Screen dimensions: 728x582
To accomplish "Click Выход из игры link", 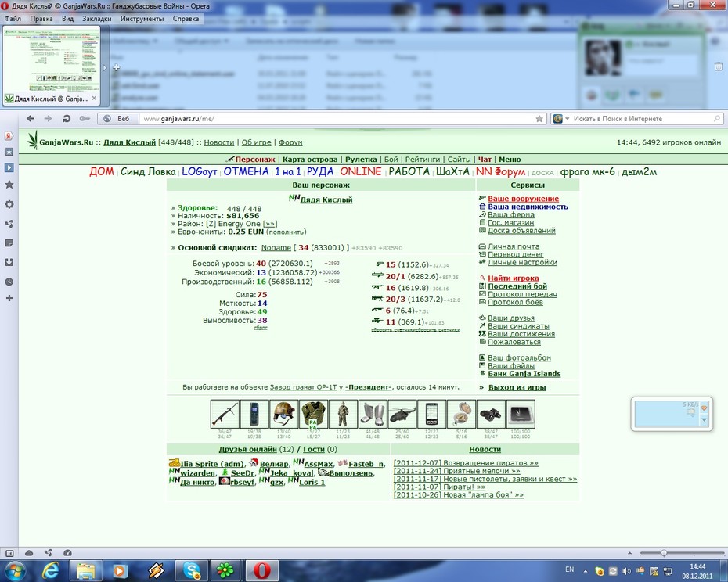I will click(x=517, y=387).
